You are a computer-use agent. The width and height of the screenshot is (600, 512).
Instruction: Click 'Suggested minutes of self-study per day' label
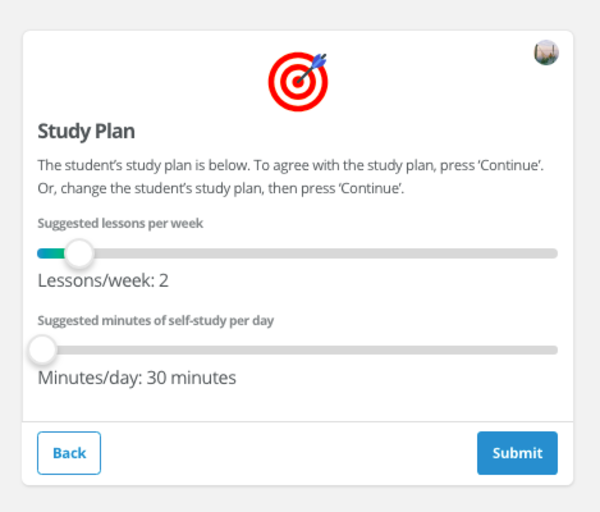[x=156, y=321]
